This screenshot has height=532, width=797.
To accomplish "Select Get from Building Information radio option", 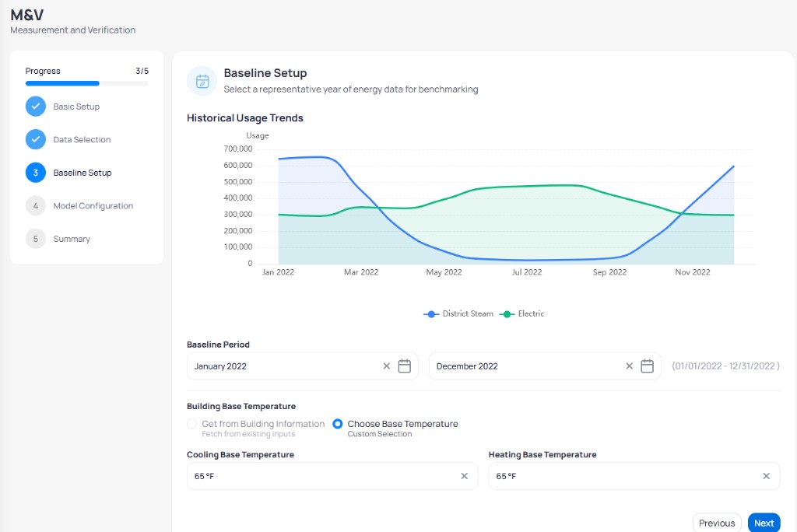I will (x=191, y=424).
